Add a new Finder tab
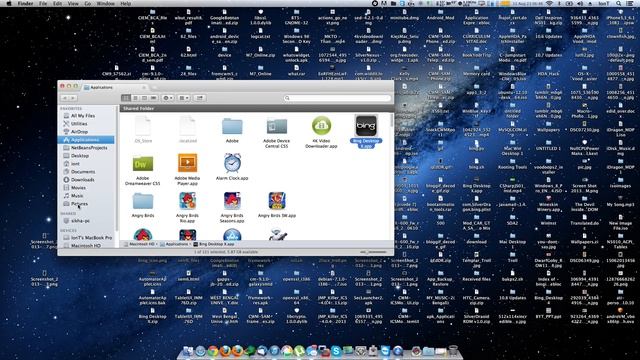640x360 pixels. 155,87
